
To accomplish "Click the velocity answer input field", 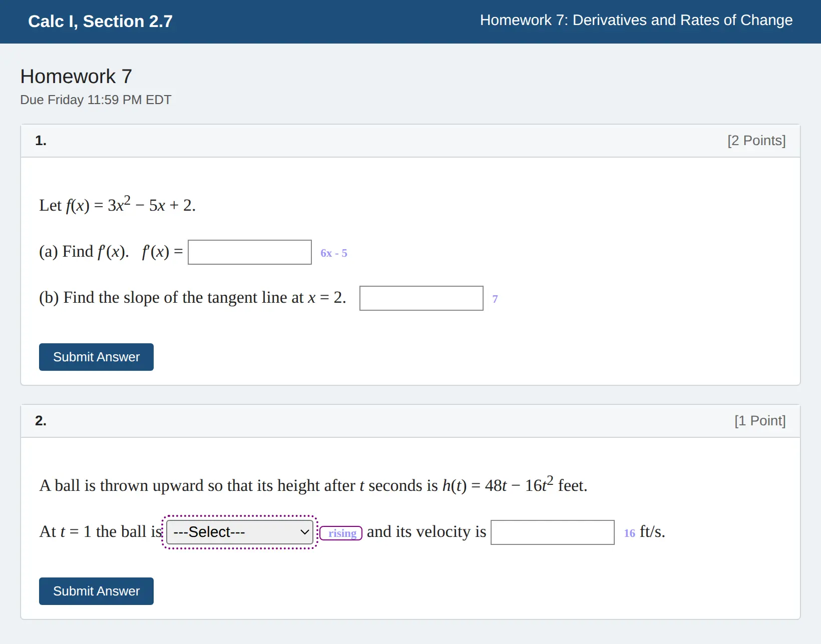I will (553, 532).
